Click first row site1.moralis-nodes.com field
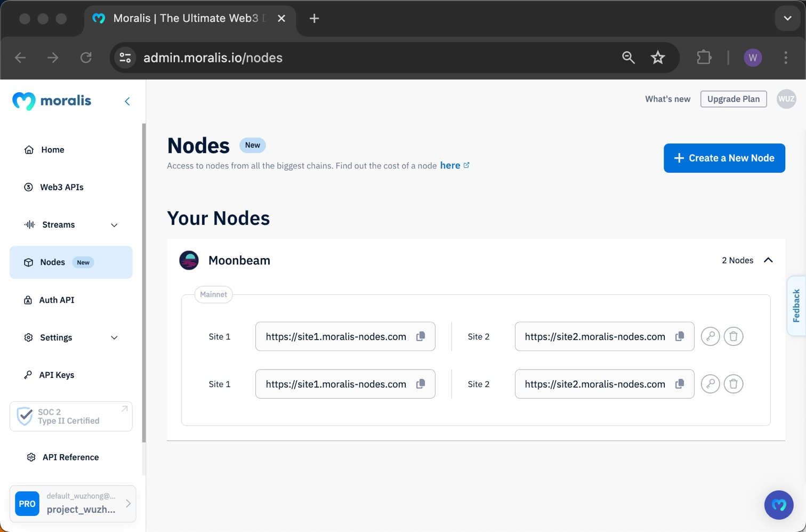Image resolution: width=806 pixels, height=532 pixels. point(345,336)
